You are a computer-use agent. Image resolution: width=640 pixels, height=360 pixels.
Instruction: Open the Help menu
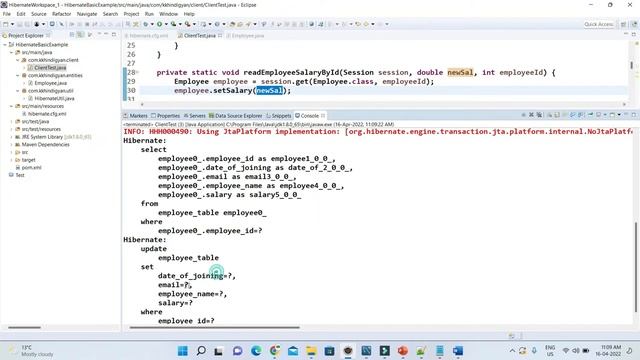pos(189,14)
